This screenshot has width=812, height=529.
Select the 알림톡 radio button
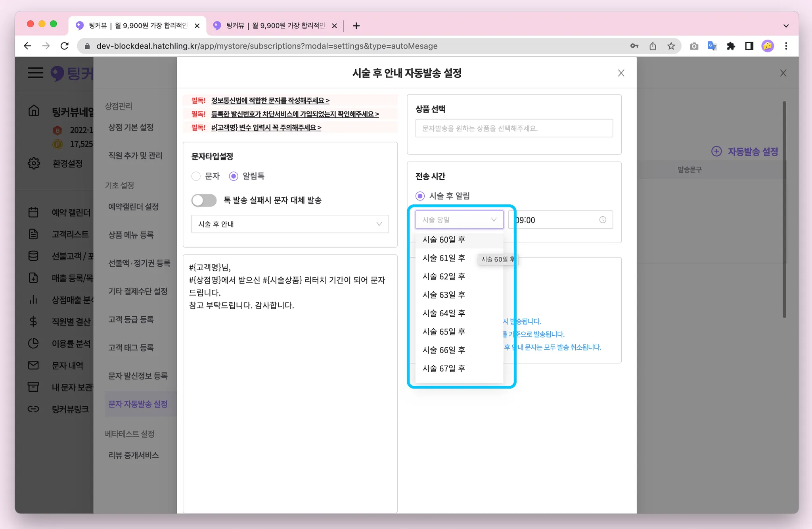(x=234, y=176)
